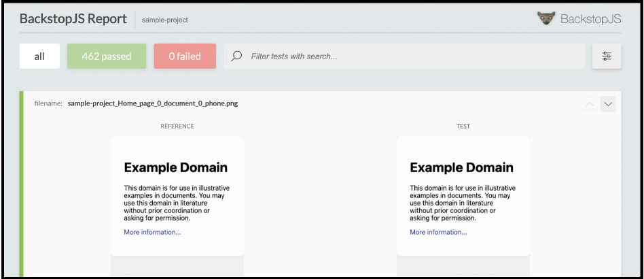Go to previous test with up chevron

coord(590,104)
